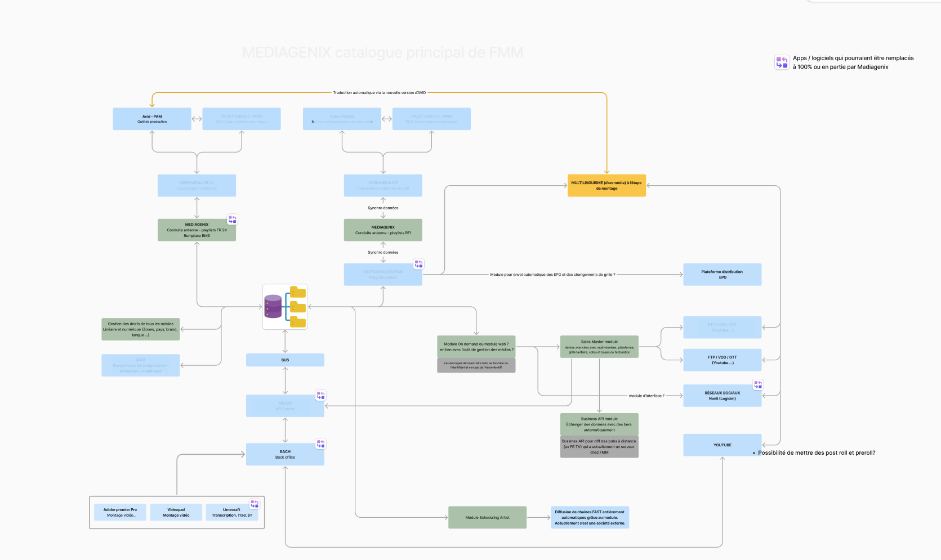This screenshot has width=941, height=560.
Task: Click the swap icon on RÉSEAUX SOCIAUX node
Action: [758, 384]
